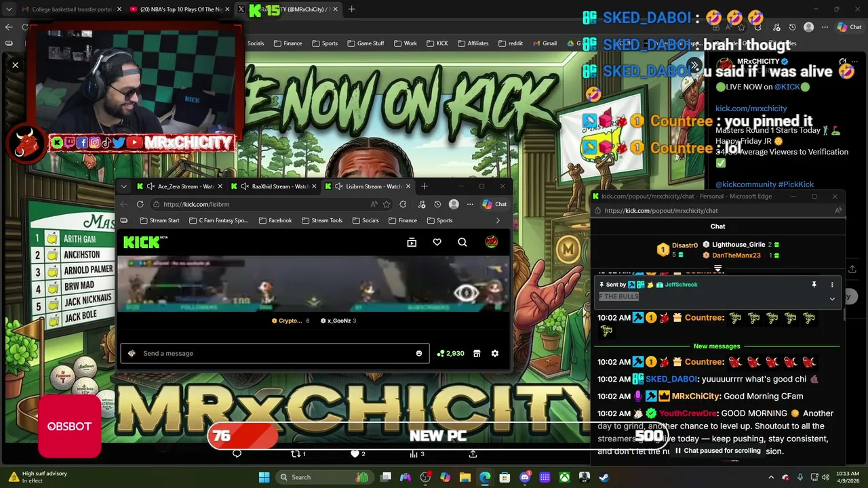The image size is (868, 488).
Task: Open Steam from the taskbar
Action: [x=604, y=477]
